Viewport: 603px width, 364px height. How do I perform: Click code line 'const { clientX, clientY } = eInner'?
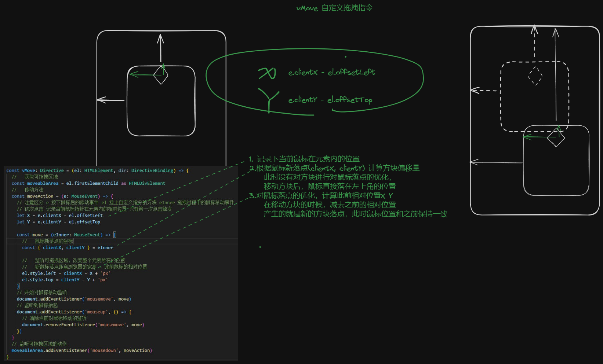click(x=68, y=247)
